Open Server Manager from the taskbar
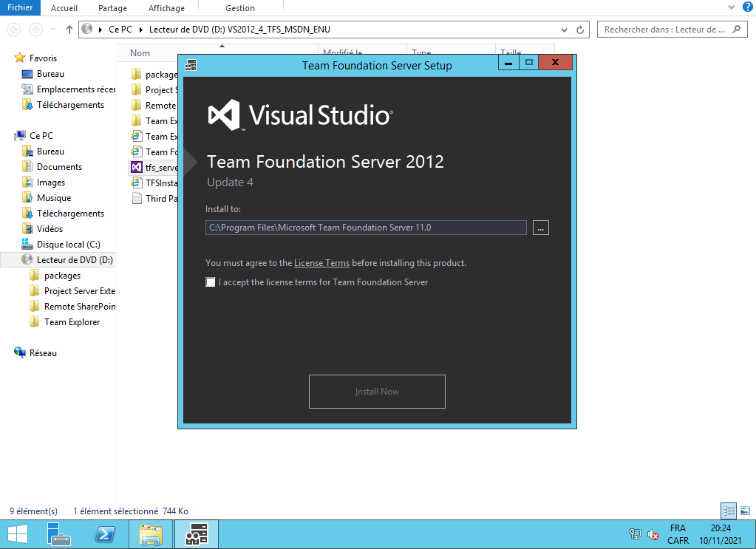Viewport: 756px width, 549px height. [x=58, y=534]
